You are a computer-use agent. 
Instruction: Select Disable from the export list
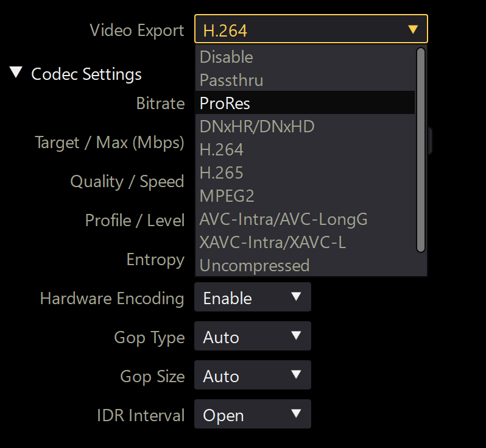point(305,57)
